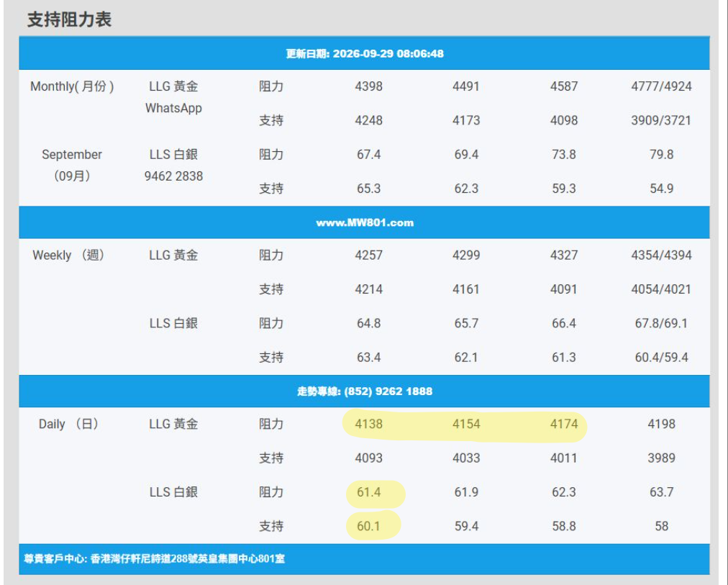The width and height of the screenshot is (728, 585).
Task: Click the September label
Action: pyautogui.click(x=72, y=155)
